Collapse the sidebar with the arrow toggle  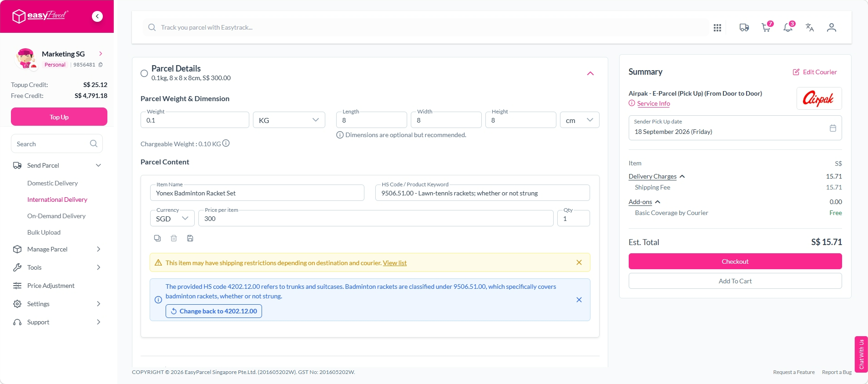pyautogui.click(x=97, y=16)
